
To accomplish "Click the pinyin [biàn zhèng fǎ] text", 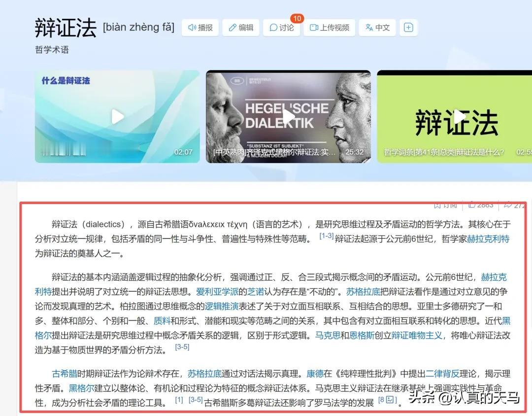I will (x=138, y=27).
